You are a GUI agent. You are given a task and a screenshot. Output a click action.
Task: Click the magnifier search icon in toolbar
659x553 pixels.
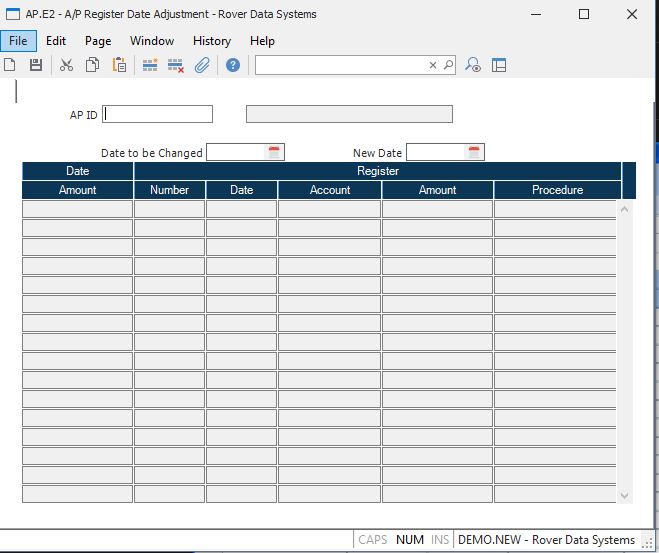click(448, 65)
